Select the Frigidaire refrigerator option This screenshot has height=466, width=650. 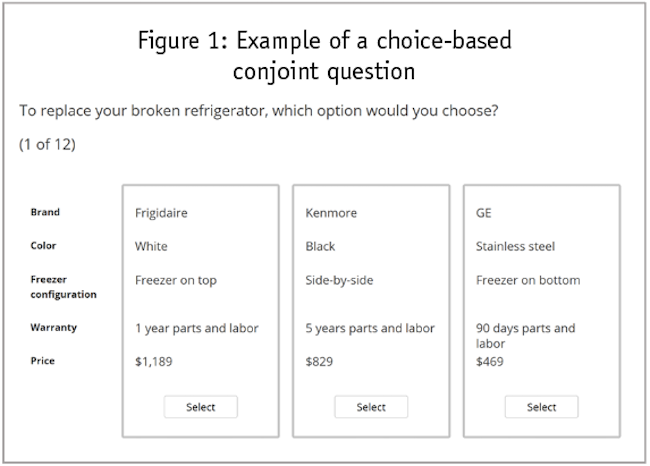point(200,407)
